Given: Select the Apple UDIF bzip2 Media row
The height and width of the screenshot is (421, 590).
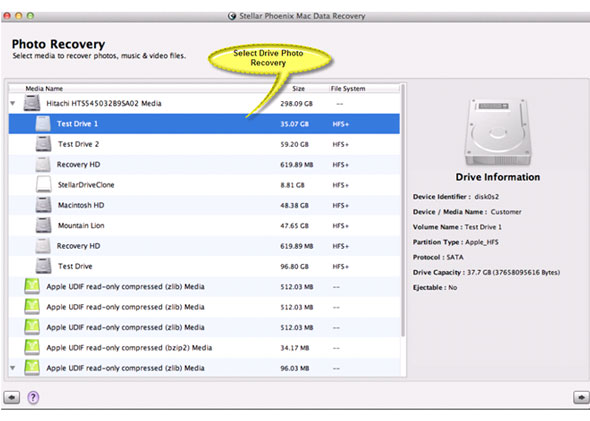Looking at the screenshot, I should point(204,347).
